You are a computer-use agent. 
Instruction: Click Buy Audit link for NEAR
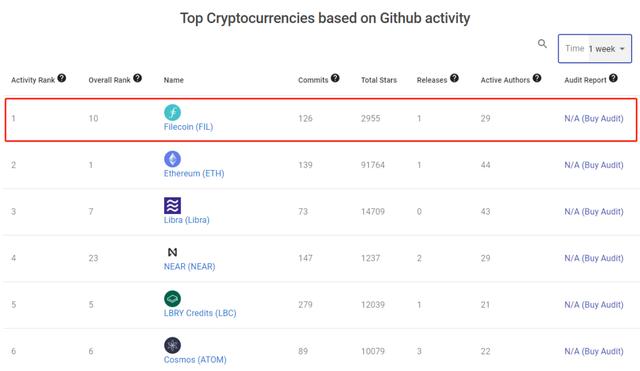pyautogui.click(x=594, y=258)
